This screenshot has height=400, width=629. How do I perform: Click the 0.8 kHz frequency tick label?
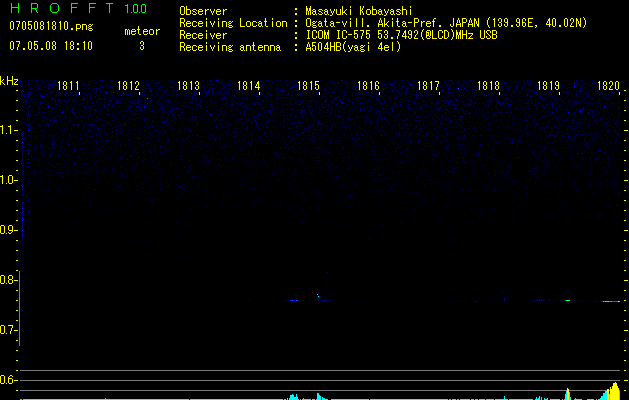pos(8,280)
